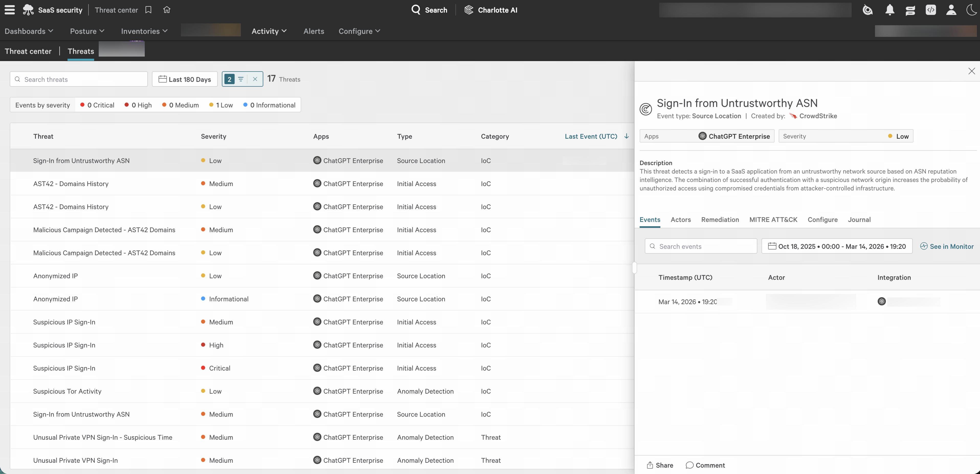Clear applied filters with the X icon
Image resolution: width=980 pixels, height=474 pixels.
[x=255, y=79]
